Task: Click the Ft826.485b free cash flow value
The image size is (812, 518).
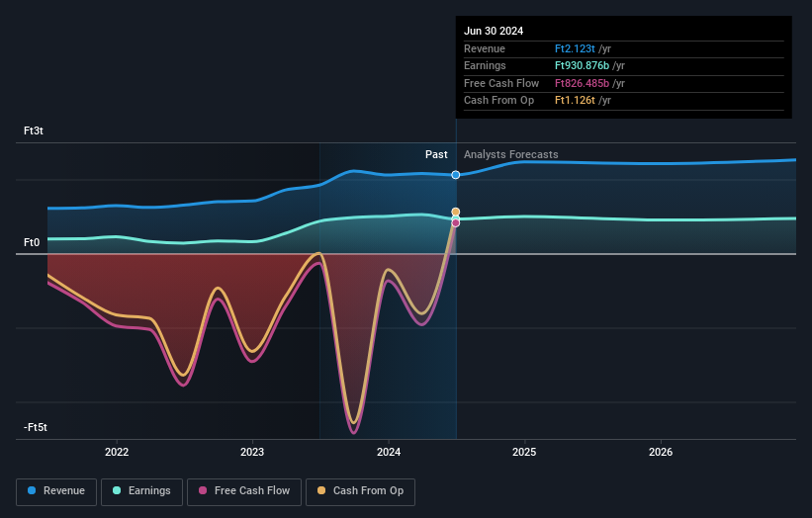Action: pos(583,83)
